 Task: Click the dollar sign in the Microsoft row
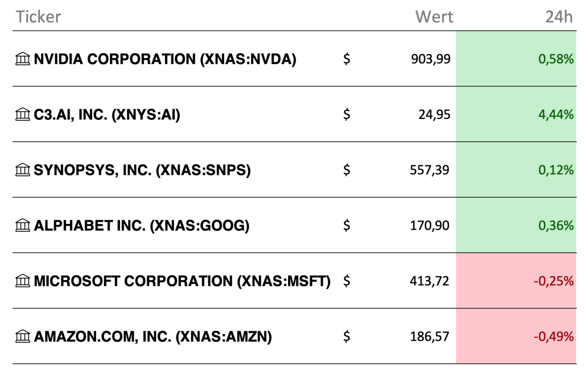point(347,281)
